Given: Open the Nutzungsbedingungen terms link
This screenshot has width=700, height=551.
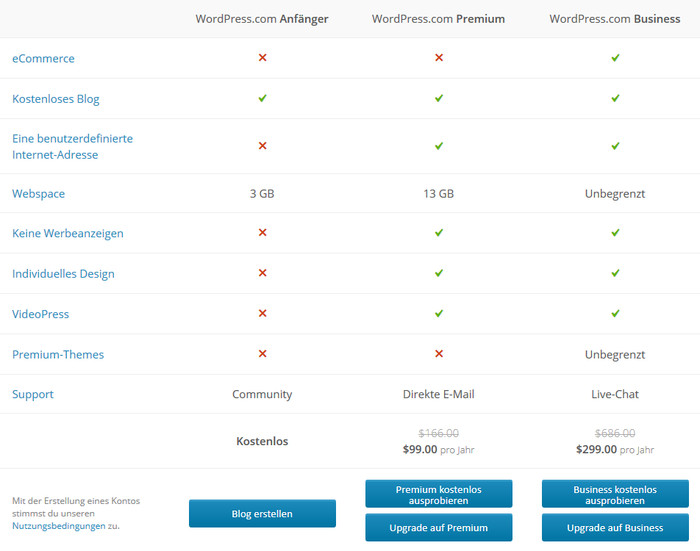Looking at the screenshot, I should [58, 526].
